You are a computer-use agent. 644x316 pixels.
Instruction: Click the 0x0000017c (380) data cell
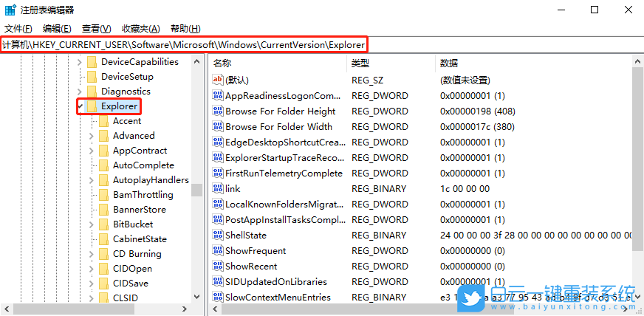[x=477, y=127]
